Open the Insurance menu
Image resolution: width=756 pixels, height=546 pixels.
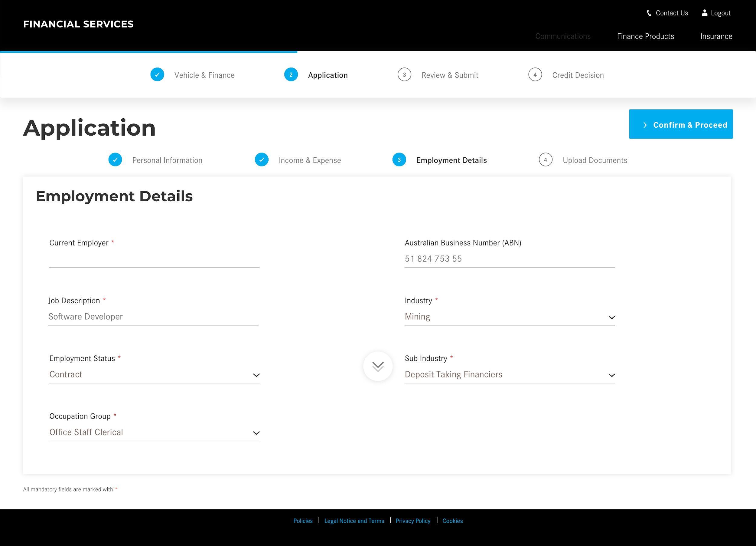click(716, 36)
